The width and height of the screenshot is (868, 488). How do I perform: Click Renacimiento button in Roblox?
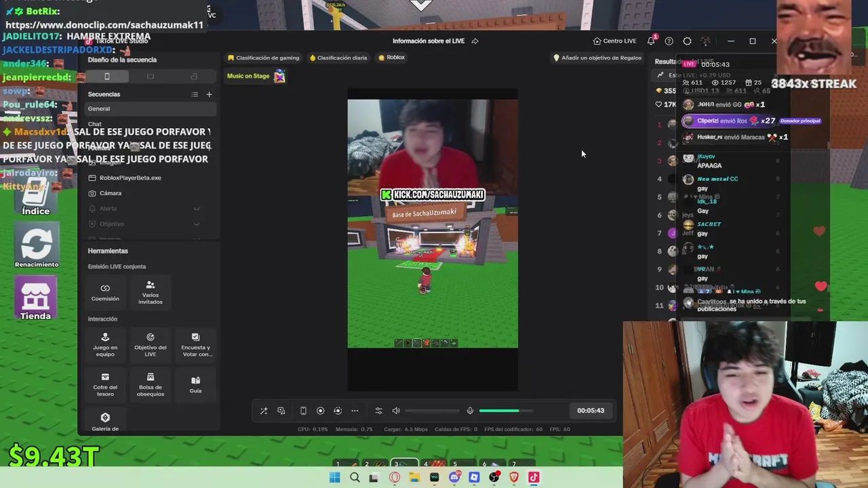37,247
